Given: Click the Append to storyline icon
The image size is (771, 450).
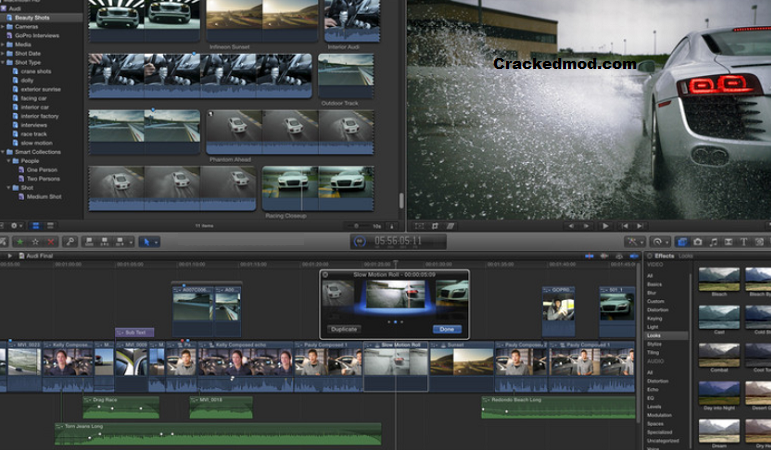Looking at the screenshot, I should click(119, 241).
